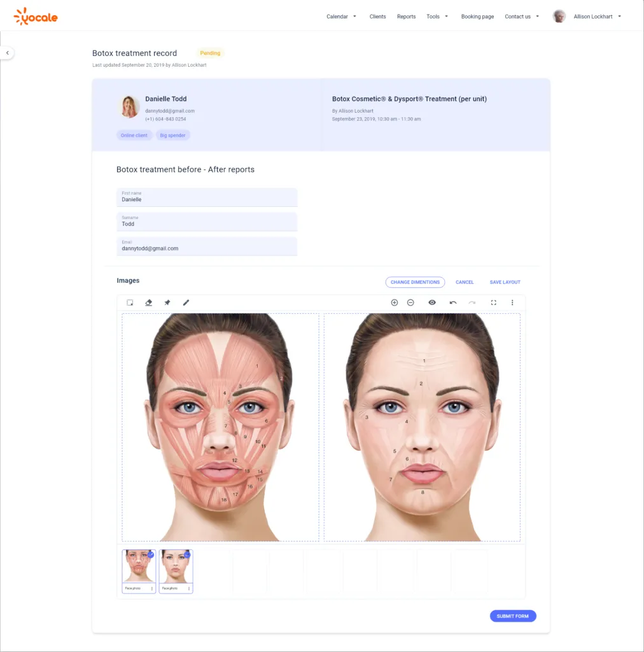Viewport: 644px width, 652px height.
Task: Toggle visibility with the eye icon
Action: point(432,302)
